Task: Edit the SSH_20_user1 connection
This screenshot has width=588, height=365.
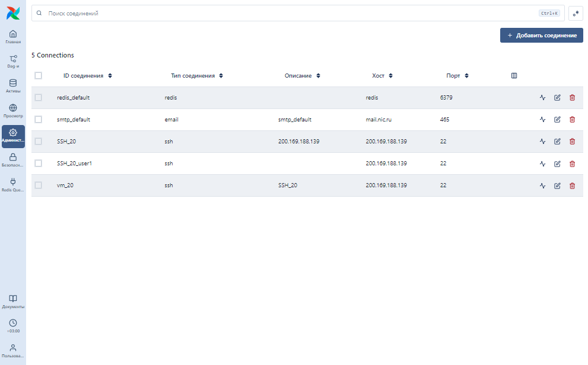Action: click(557, 164)
